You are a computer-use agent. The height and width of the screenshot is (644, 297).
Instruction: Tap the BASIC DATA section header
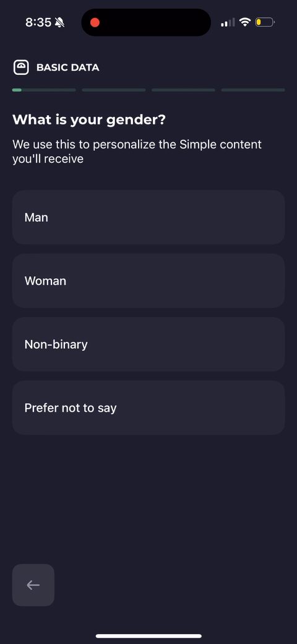[67, 67]
